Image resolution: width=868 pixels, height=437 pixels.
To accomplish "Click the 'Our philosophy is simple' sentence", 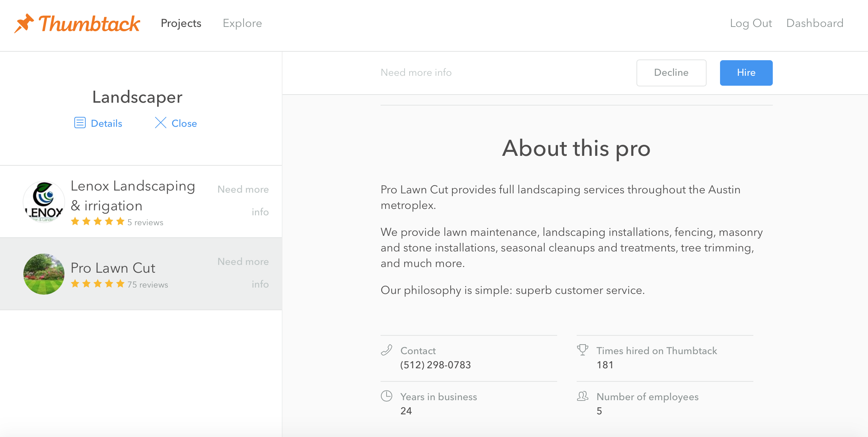I will coord(513,290).
